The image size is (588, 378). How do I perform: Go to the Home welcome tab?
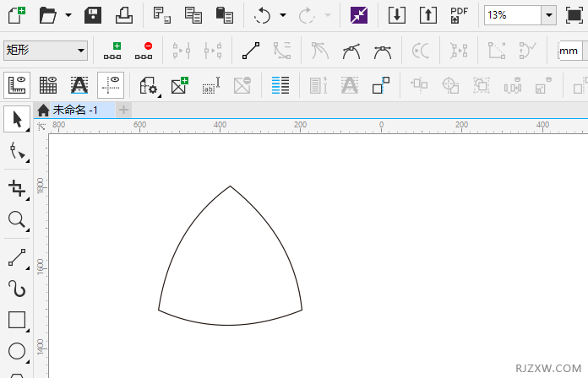[x=43, y=111]
